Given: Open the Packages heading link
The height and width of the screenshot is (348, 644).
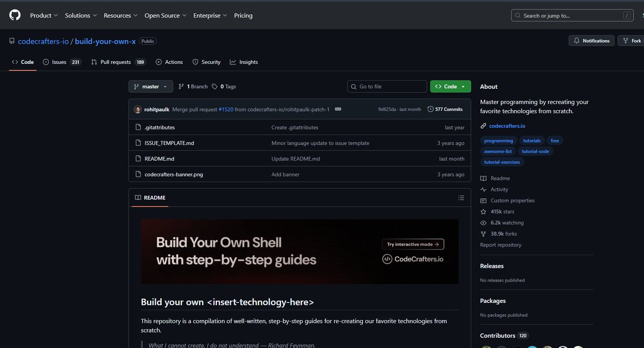Looking at the screenshot, I should (x=493, y=301).
